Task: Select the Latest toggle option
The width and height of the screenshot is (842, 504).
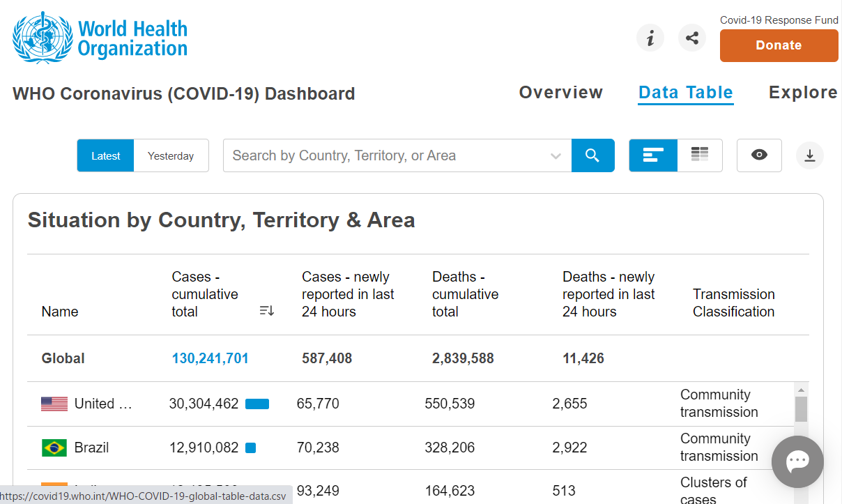Action: (x=106, y=155)
